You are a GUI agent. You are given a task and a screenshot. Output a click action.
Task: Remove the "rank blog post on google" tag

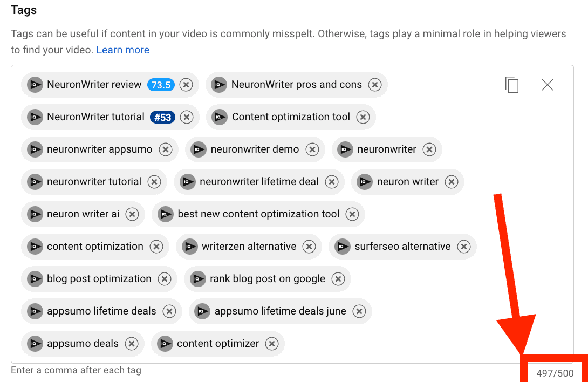coord(338,279)
